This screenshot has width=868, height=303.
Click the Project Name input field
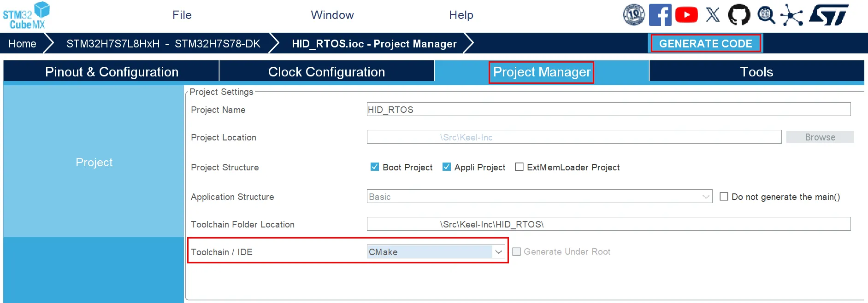608,110
